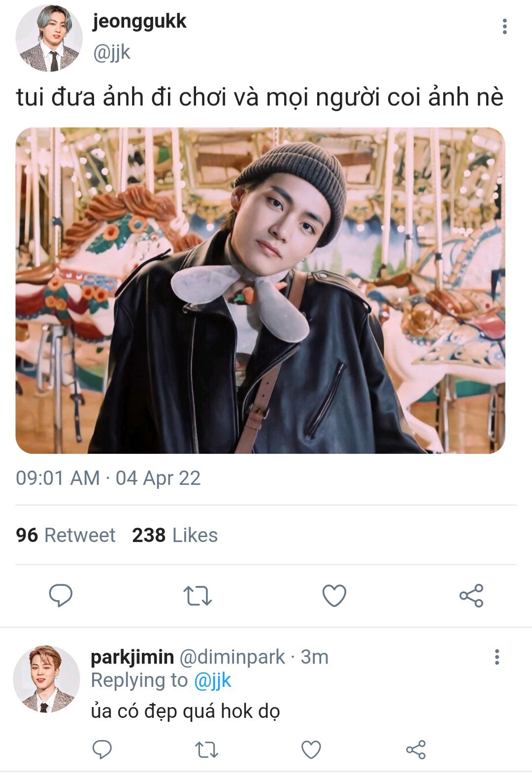Open the jeonggukk profile picture

(x=49, y=38)
